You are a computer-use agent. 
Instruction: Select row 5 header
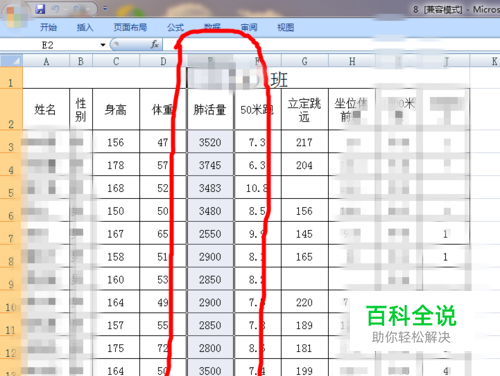(x=11, y=187)
